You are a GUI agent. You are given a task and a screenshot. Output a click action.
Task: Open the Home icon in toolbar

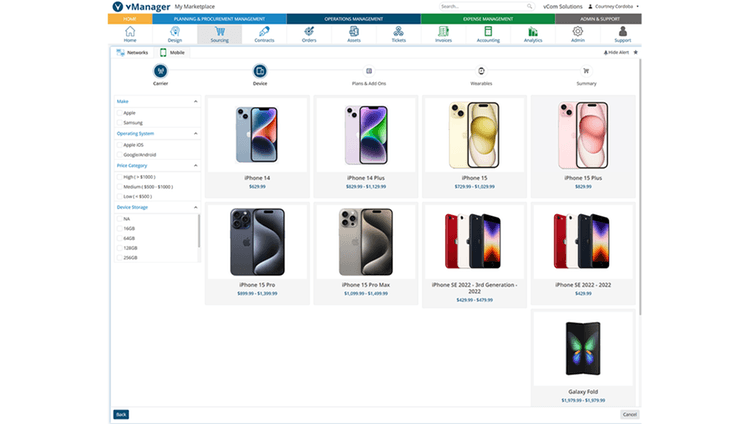coord(130,32)
